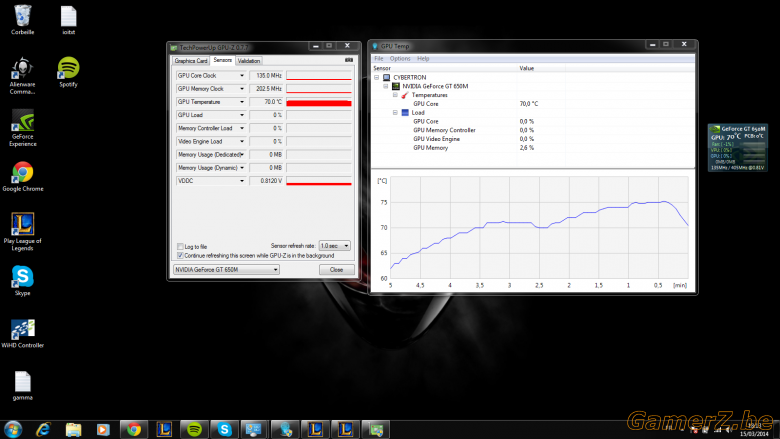Select the gamma file on desktop
This screenshot has width=780, height=439.
click(22, 386)
